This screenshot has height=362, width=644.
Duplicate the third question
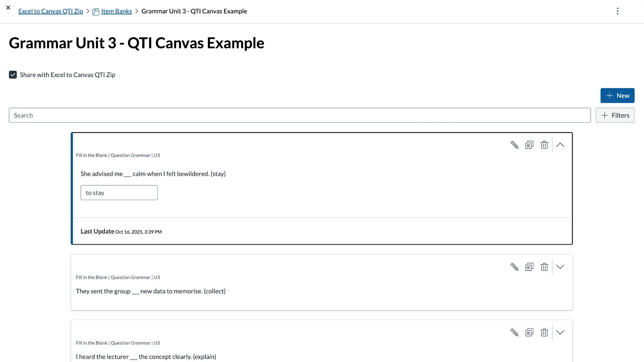point(529,332)
